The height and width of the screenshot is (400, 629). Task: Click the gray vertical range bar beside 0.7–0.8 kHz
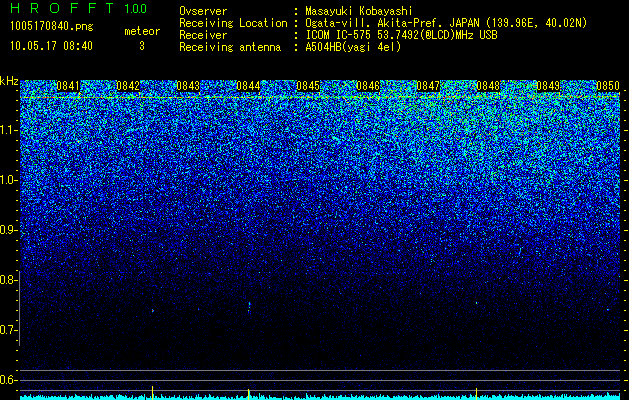19,308
